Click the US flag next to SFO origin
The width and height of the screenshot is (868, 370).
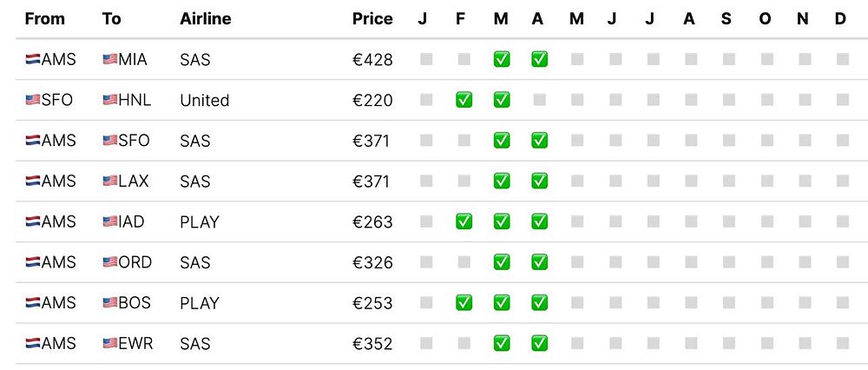pyautogui.click(x=33, y=100)
